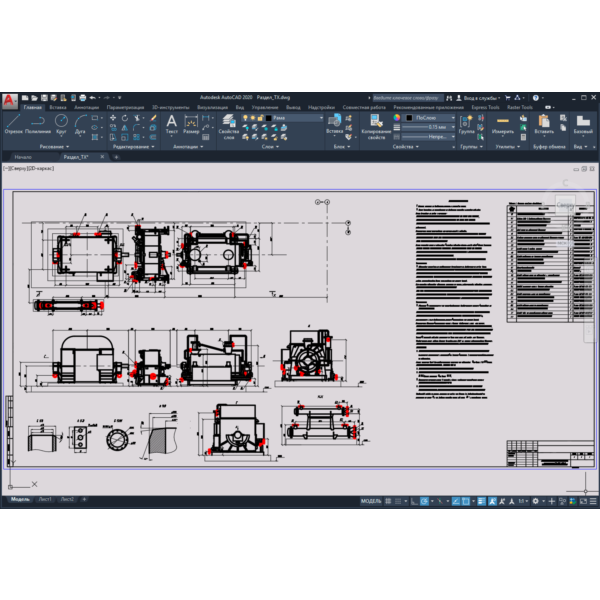Click the Вставка (Insert block) button
Image resolution: width=600 pixels, height=600 pixels.
click(x=334, y=124)
